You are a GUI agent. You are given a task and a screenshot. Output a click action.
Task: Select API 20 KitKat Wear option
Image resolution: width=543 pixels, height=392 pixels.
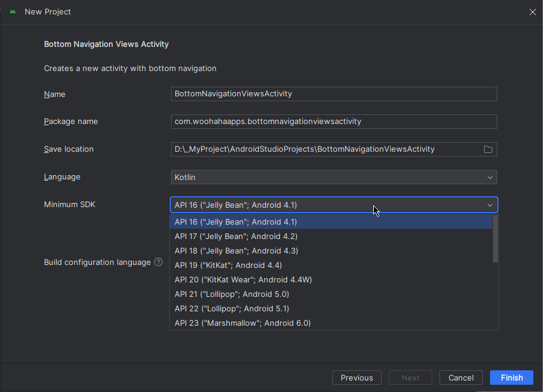[331, 280]
